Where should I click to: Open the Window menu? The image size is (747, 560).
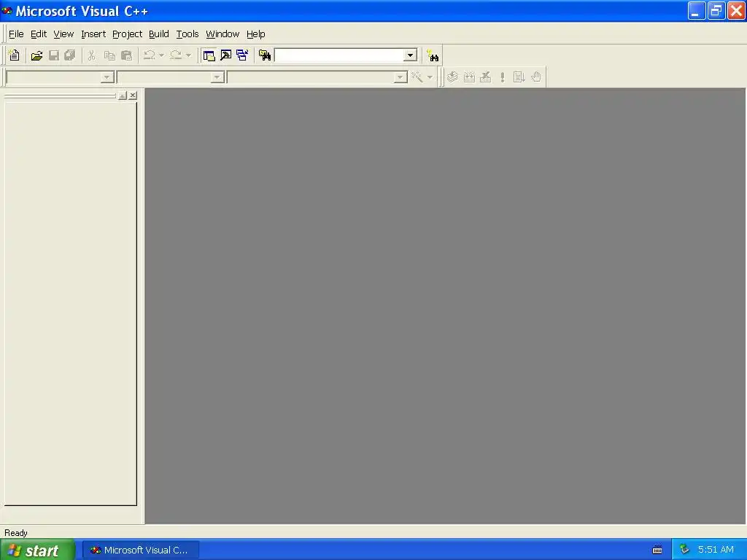[222, 34]
